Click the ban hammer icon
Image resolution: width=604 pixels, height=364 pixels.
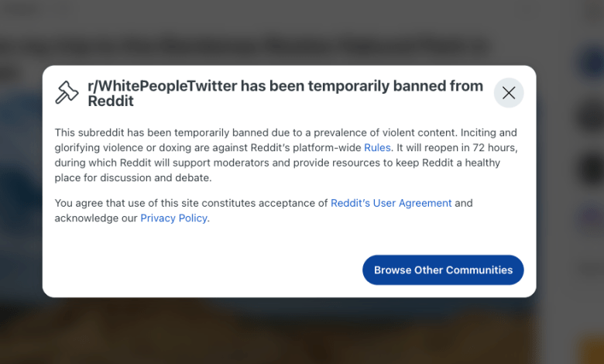tap(67, 93)
